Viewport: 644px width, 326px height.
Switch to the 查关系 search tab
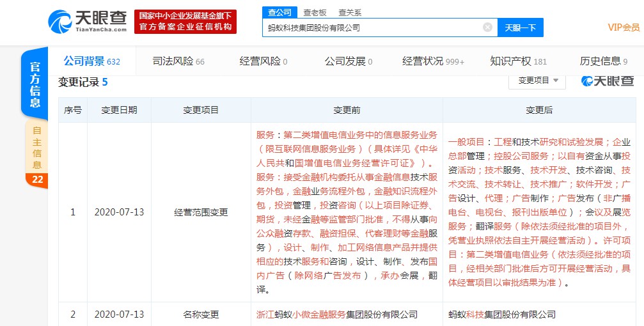tap(350, 13)
